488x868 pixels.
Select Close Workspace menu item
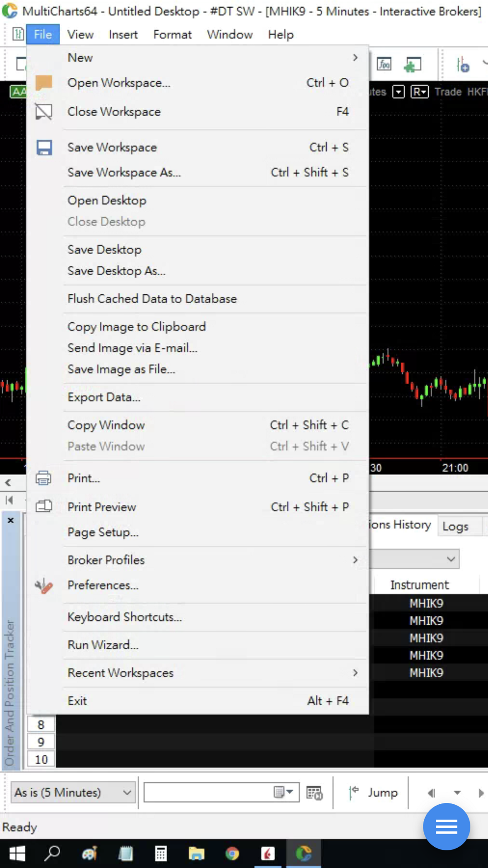pyautogui.click(x=198, y=112)
